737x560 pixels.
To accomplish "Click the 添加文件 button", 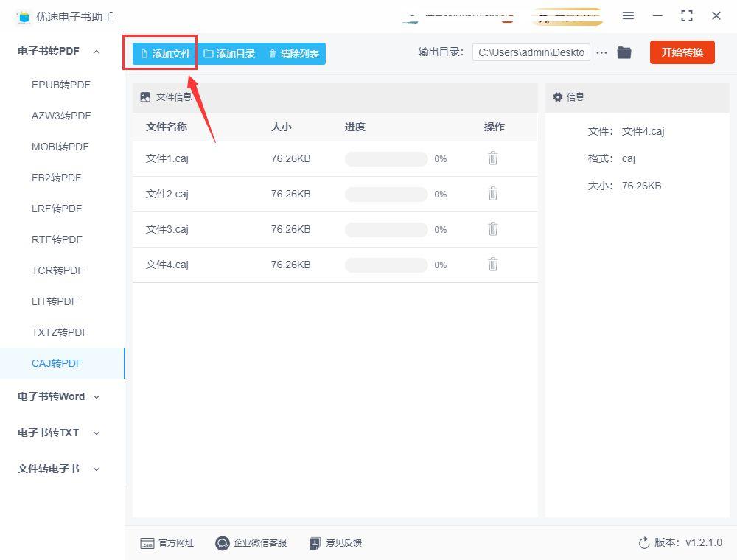I will pyautogui.click(x=165, y=54).
